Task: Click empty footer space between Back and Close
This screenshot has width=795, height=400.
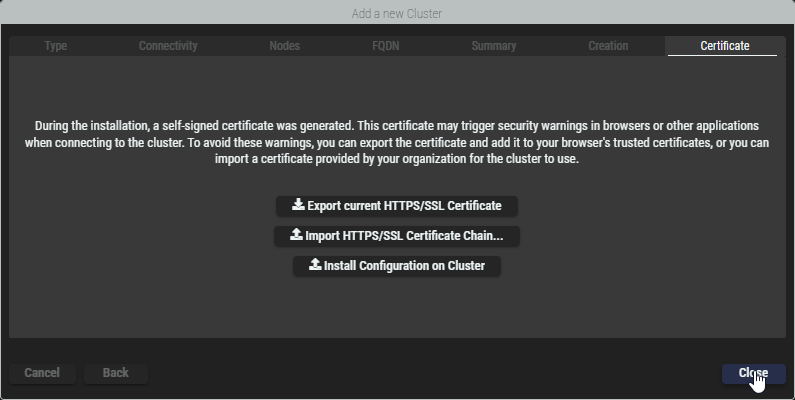Action: pyautogui.click(x=430, y=373)
